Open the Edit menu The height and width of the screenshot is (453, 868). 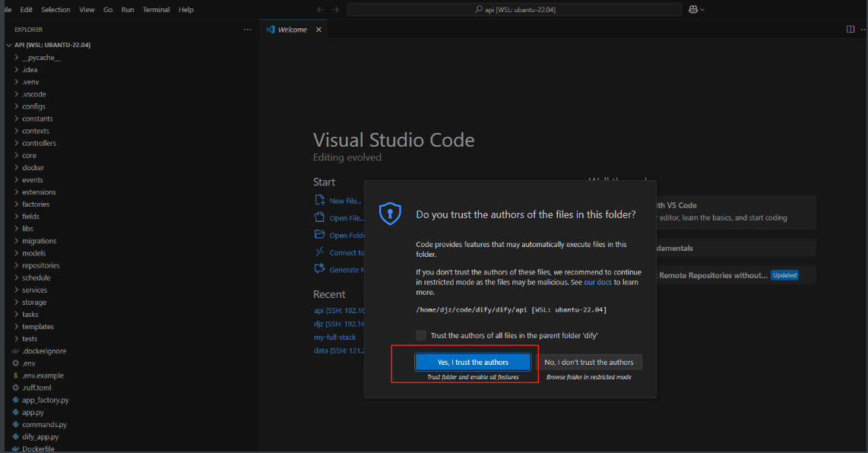(26, 9)
